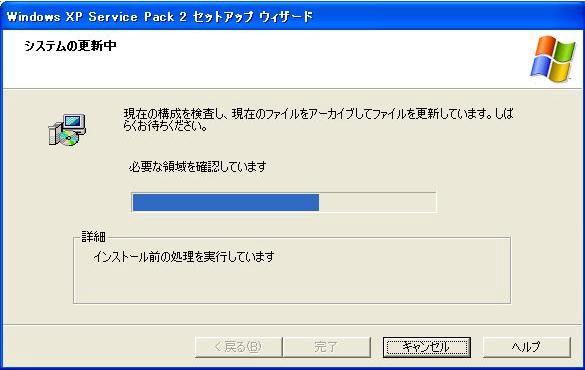Click the 詳細 group box label
The image size is (585, 370).
click(93, 236)
